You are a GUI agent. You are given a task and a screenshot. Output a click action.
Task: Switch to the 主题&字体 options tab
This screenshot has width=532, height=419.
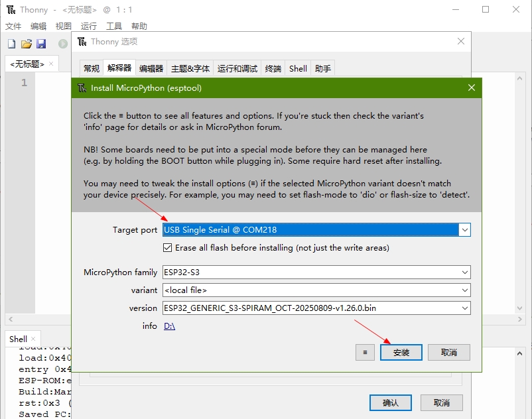click(x=190, y=68)
